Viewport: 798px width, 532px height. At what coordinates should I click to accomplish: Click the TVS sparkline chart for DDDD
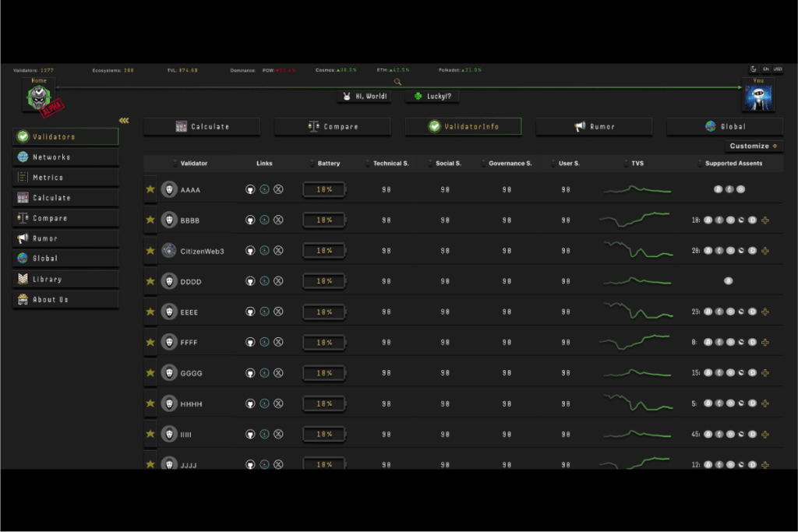[x=637, y=281]
